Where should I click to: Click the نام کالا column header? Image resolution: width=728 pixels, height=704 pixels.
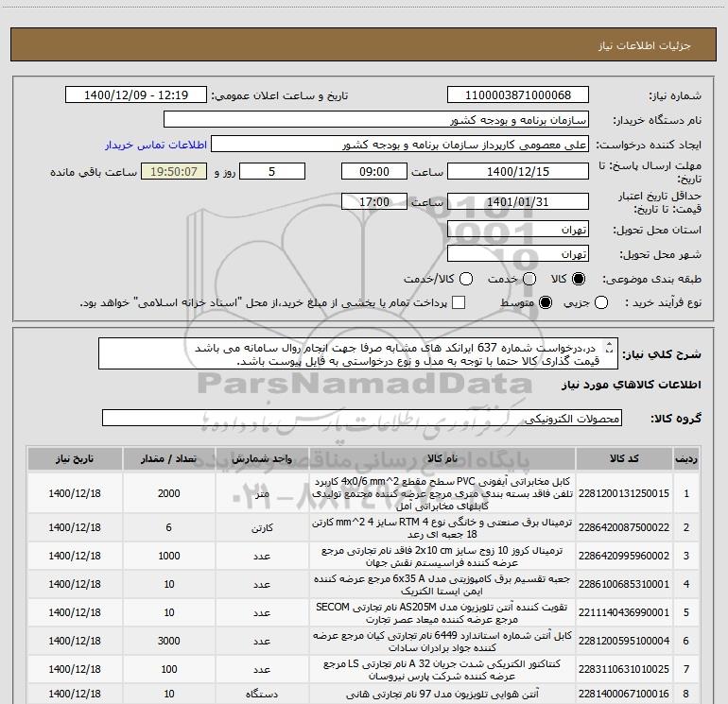(x=442, y=459)
